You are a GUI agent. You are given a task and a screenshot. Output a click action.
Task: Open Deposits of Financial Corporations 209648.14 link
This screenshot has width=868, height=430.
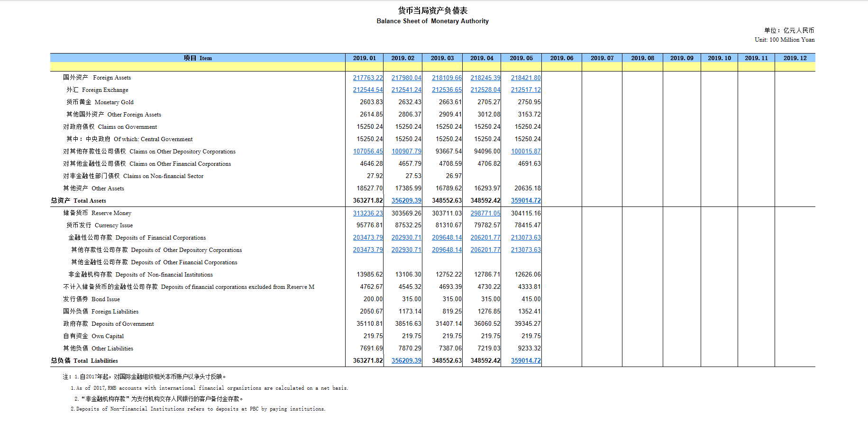(447, 238)
